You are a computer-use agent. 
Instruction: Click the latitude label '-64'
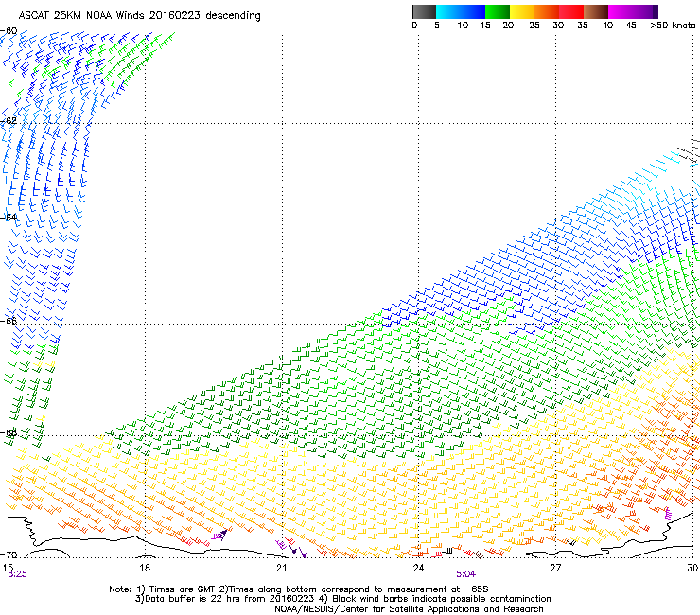[9, 217]
